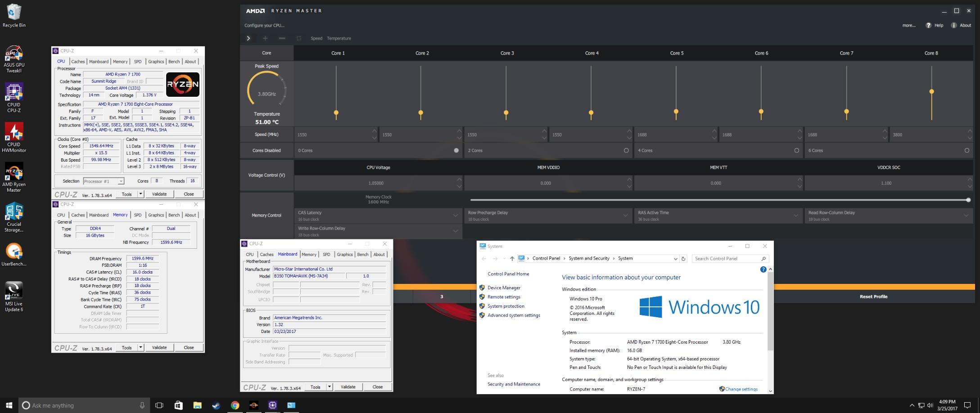Click Core 1 speed slider handle
The height and width of the screenshot is (413, 980).
(336, 112)
